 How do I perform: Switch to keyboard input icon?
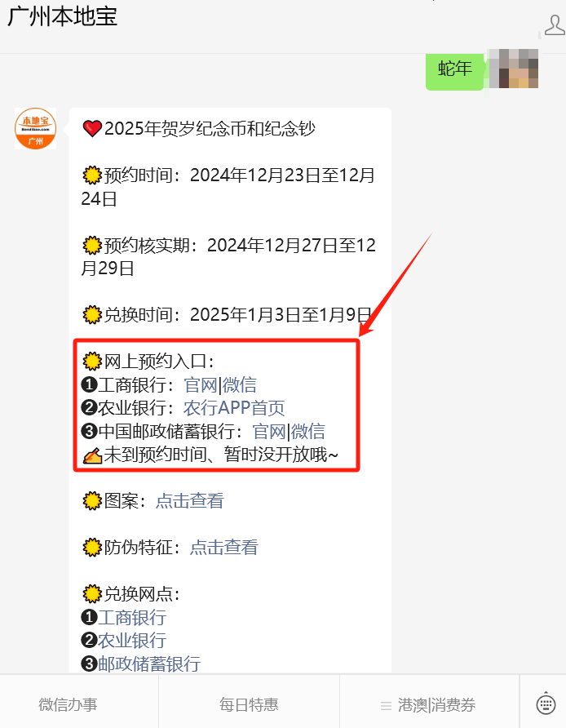point(546,704)
